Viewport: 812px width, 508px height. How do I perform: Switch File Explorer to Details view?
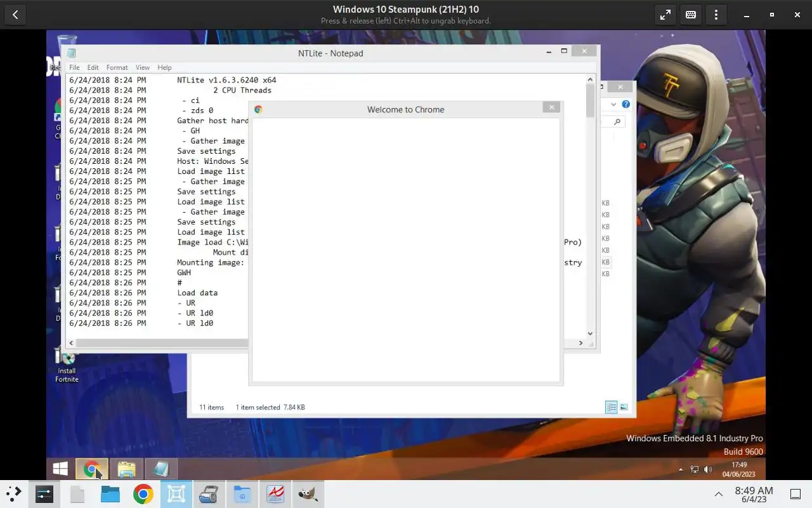pos(612,407)
